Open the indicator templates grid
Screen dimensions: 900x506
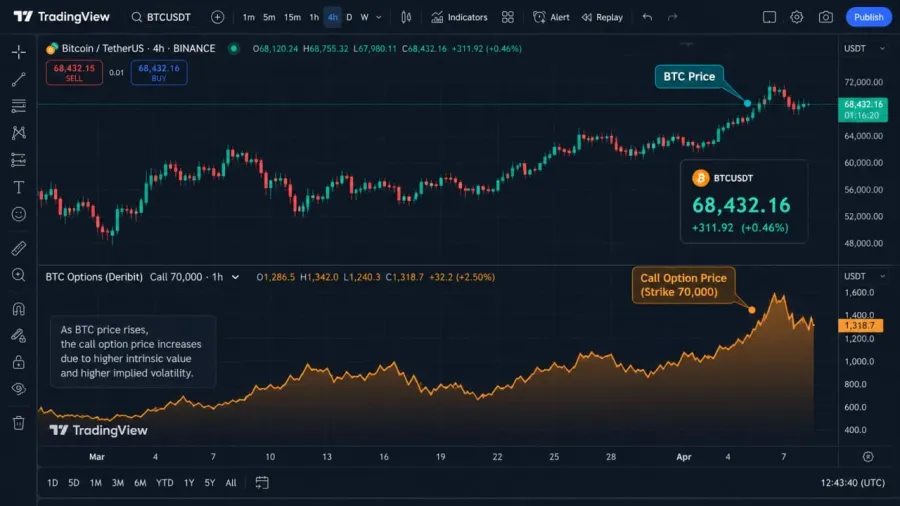[507, 17]
